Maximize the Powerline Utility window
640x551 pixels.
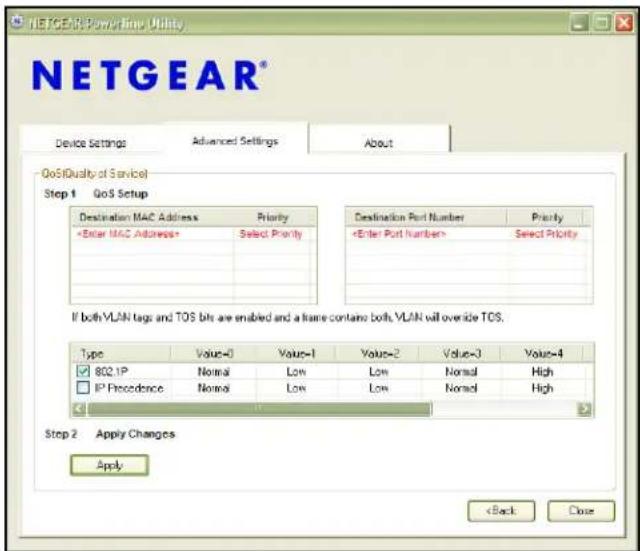(x=602, y=22)
